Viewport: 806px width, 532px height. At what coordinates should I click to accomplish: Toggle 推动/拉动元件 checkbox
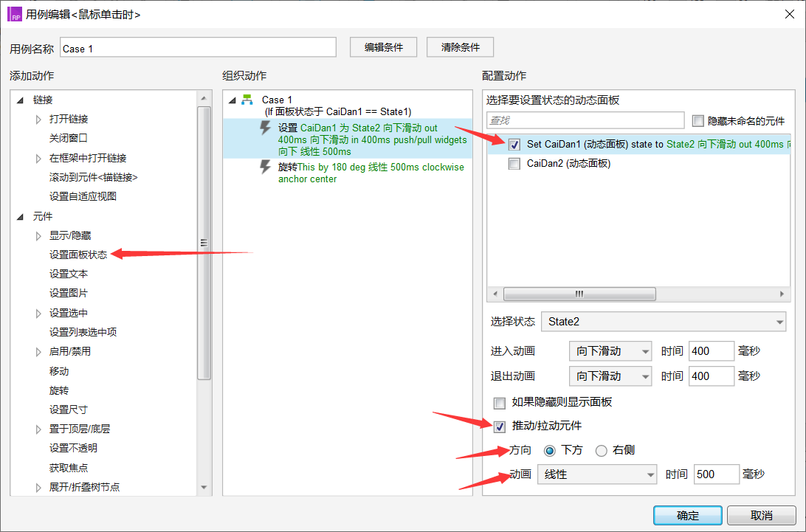[x=499, y=426]
